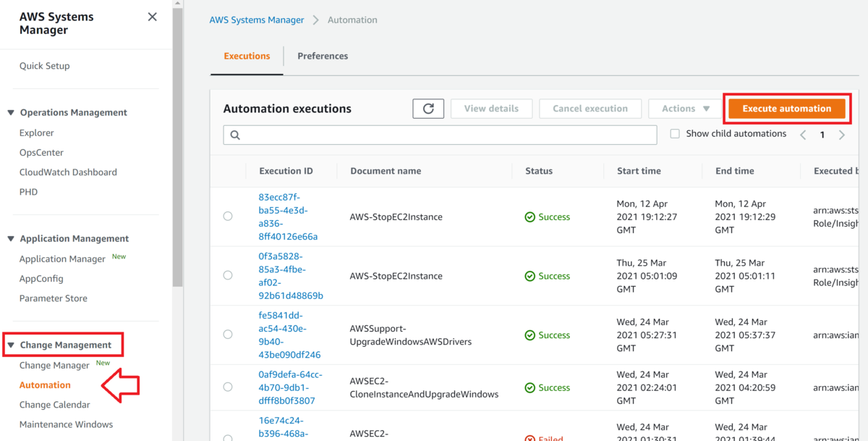Open Change Manager in sidebar
Viewport: 868px width, 441px height.
point(54,366)
